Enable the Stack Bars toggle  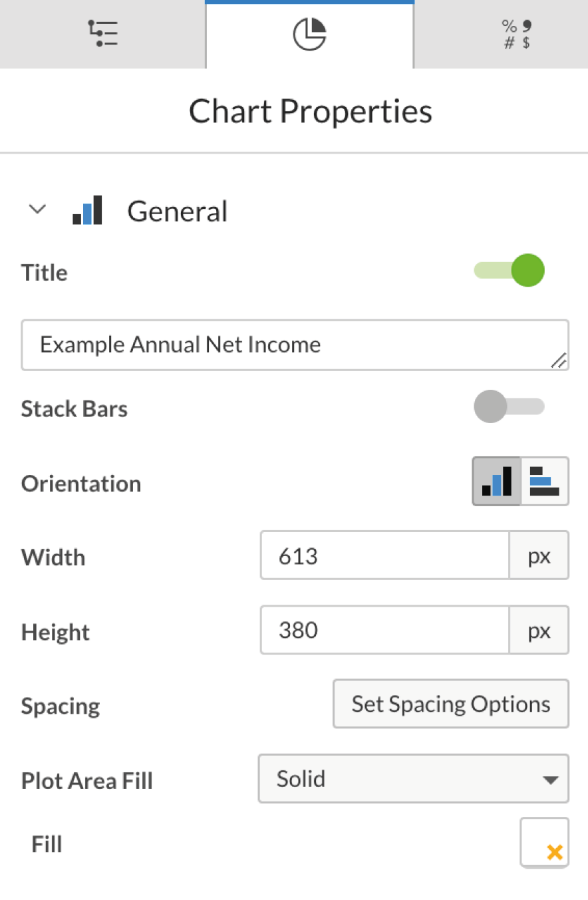coord(509,406)
